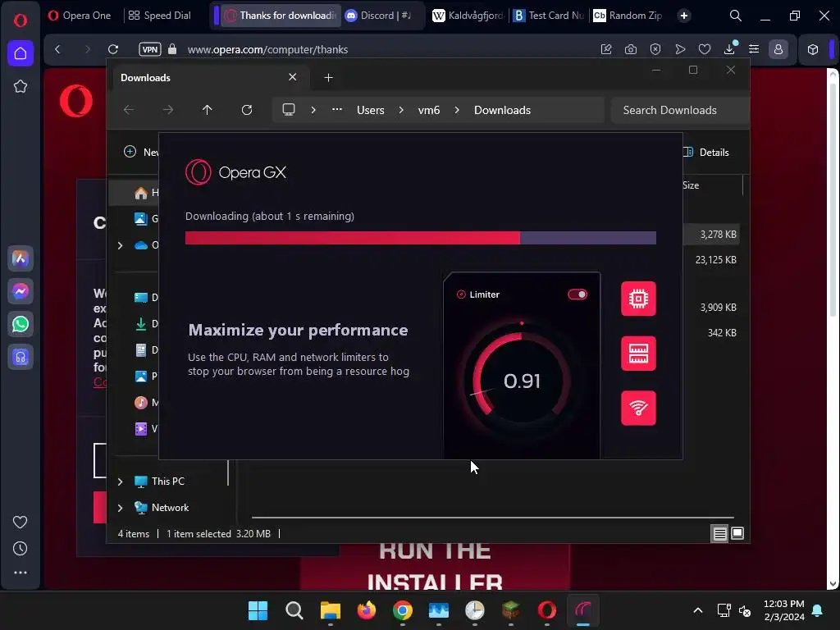The height and width of the screenshot is (630, 840).
Task: Open the profile account icon
Action: 778,49
